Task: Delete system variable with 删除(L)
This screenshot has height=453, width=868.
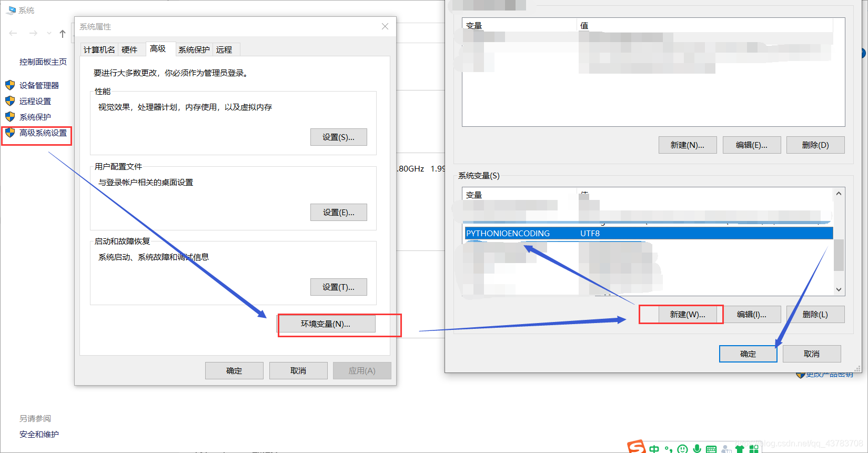Action: (x=815, y=315)
